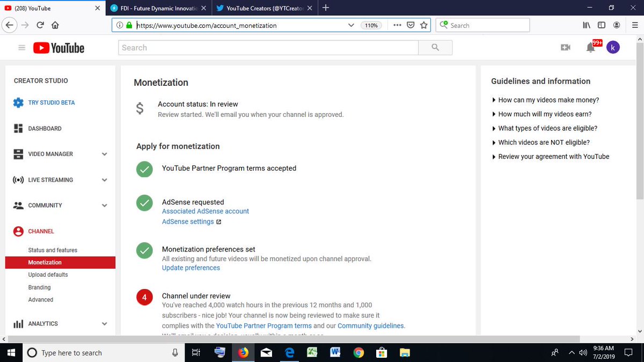
Task: Click the horizontal page scrollbar
Action: 294,339
